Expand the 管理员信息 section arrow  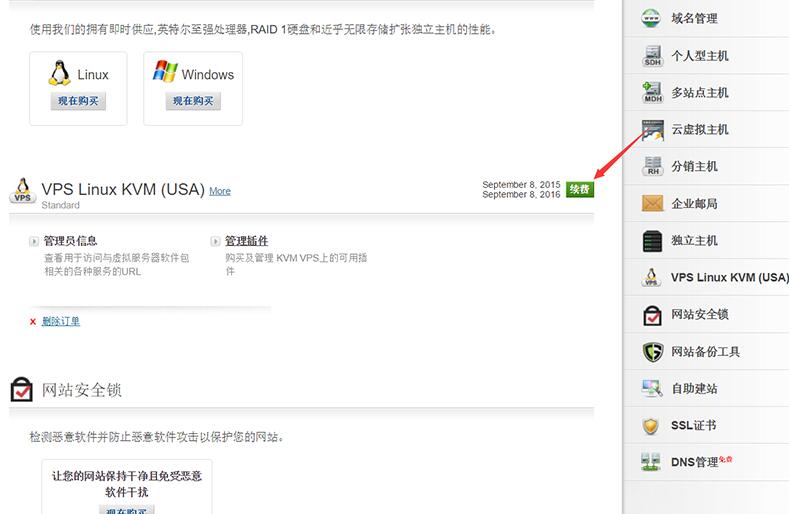(x=36, y=241)
